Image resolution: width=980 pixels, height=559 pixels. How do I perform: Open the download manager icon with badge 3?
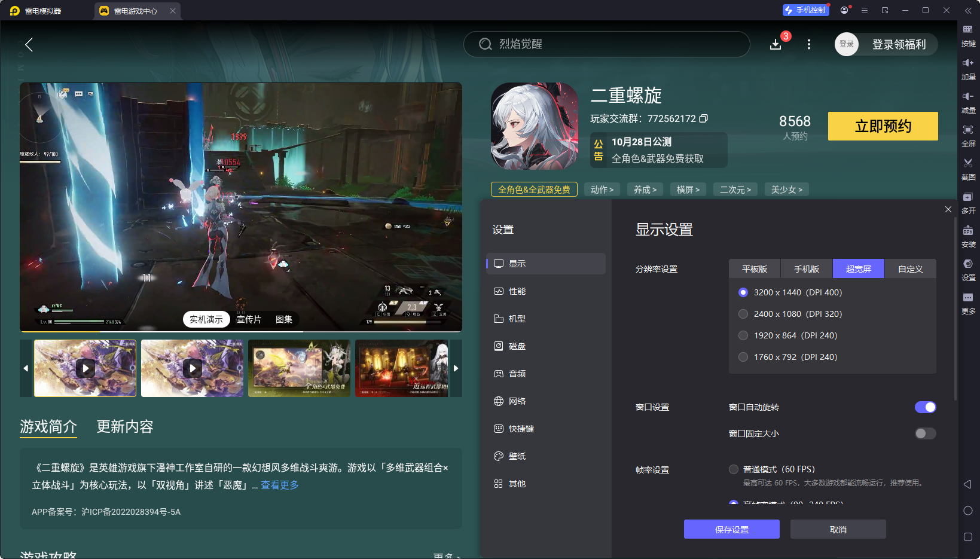point(776,44)
